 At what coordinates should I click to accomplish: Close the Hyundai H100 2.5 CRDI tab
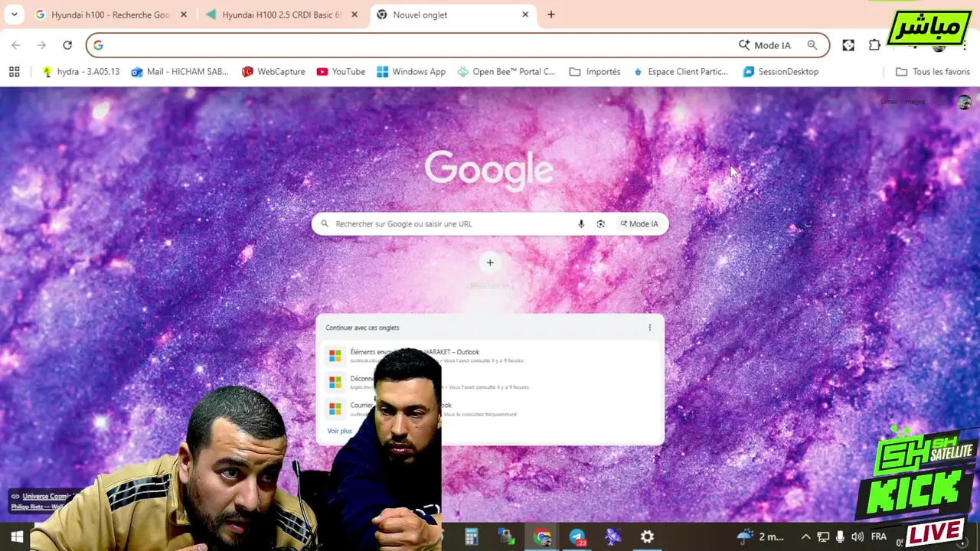354,15
